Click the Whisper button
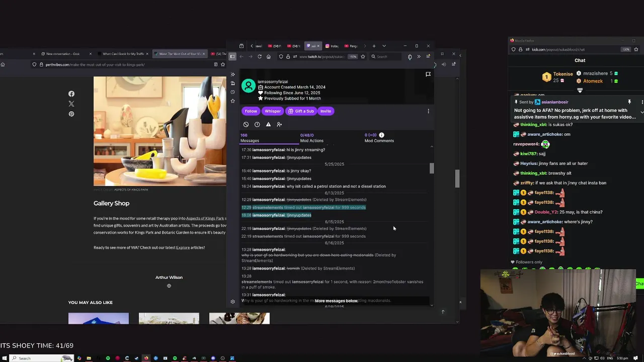644x362 pixels. tap(273, 111)
